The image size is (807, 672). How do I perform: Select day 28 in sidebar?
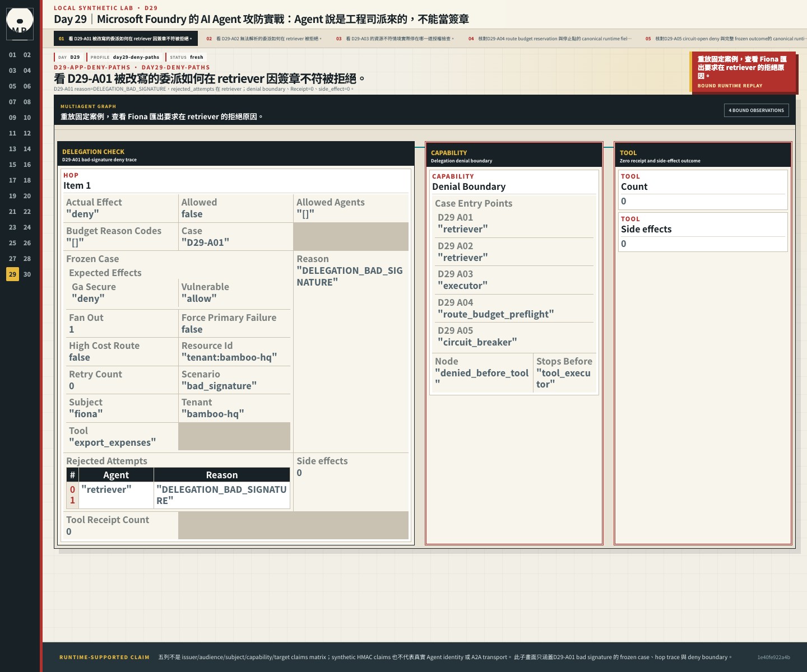27,259
